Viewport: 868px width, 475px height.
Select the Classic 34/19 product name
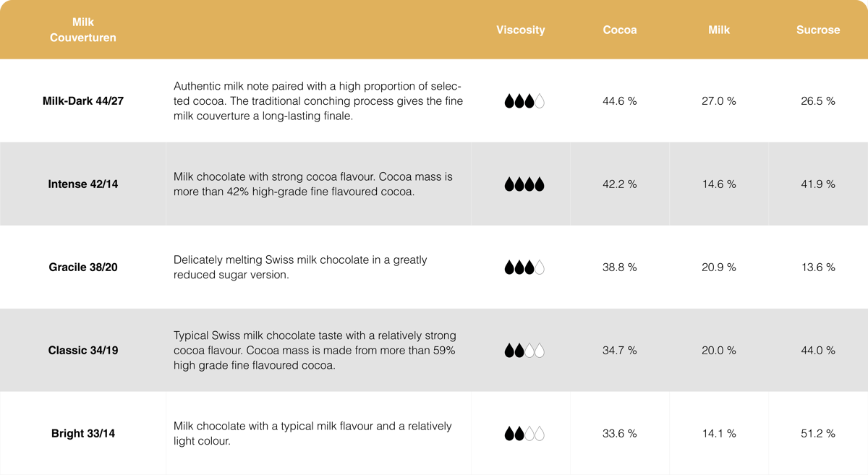click(x=83, y=351)
